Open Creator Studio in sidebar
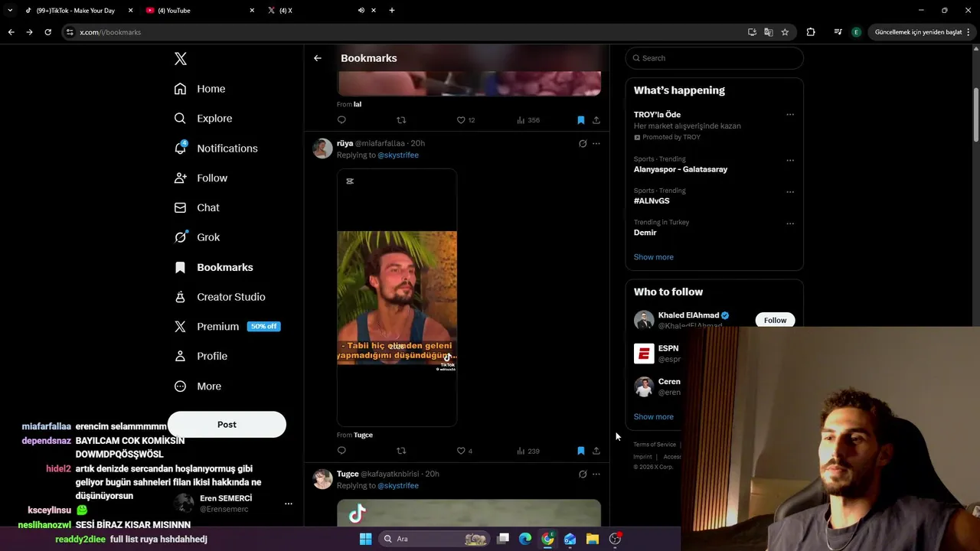 pyautogui.click(x=220, y=297)
